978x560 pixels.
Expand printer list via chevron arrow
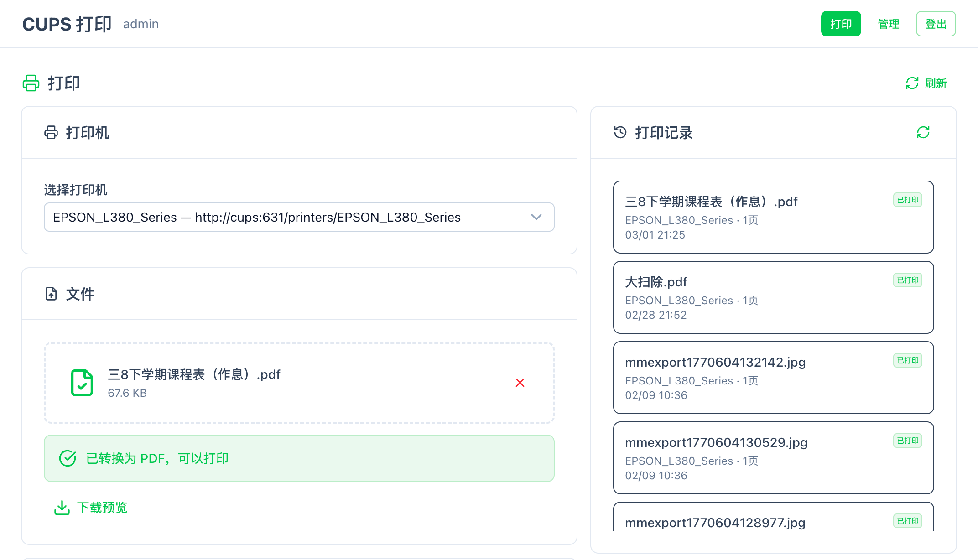click(x=536, y=217)
